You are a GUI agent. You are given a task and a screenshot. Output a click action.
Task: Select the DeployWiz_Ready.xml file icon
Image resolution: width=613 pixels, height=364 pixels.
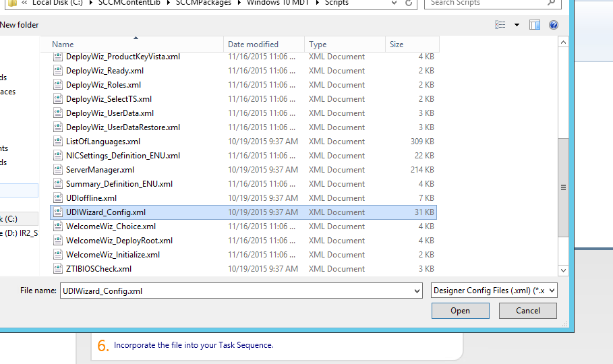(x=58, y=71)
